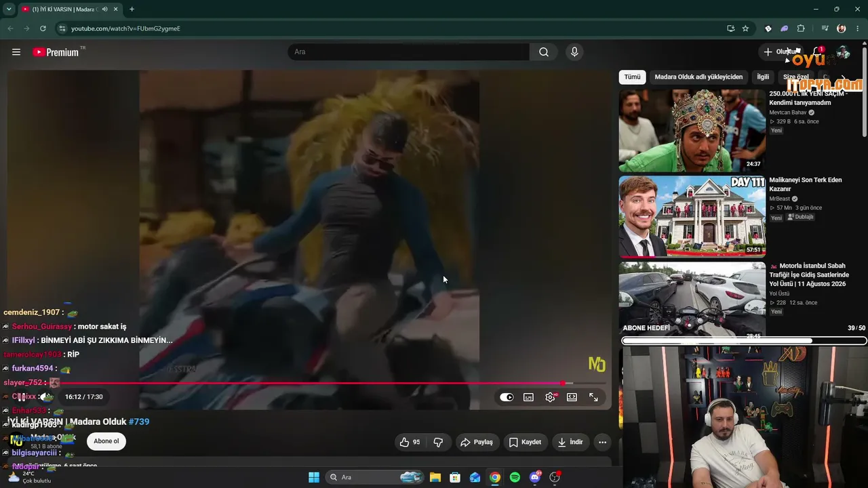The image size is (868, 488).
Task: Open the tab search dropdown arrow
Action: click(x=9, y=9)
